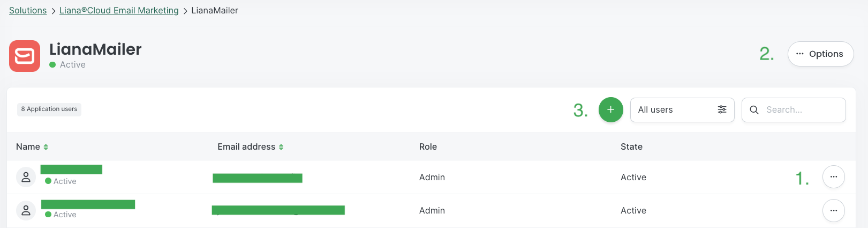The width and height of the screenshot is (868, 228).
Task: Click the magnifier icon in the search box
Action: pyautogui.click(x=754, y=109)
